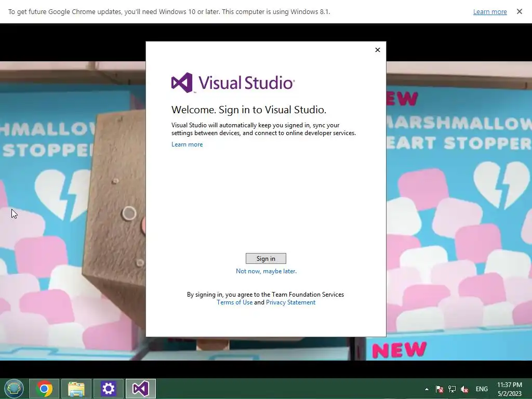Viewport: 532px width, 399px height.
Task: Open the Privacy Statement link
Action: click(x=290, y=302)
